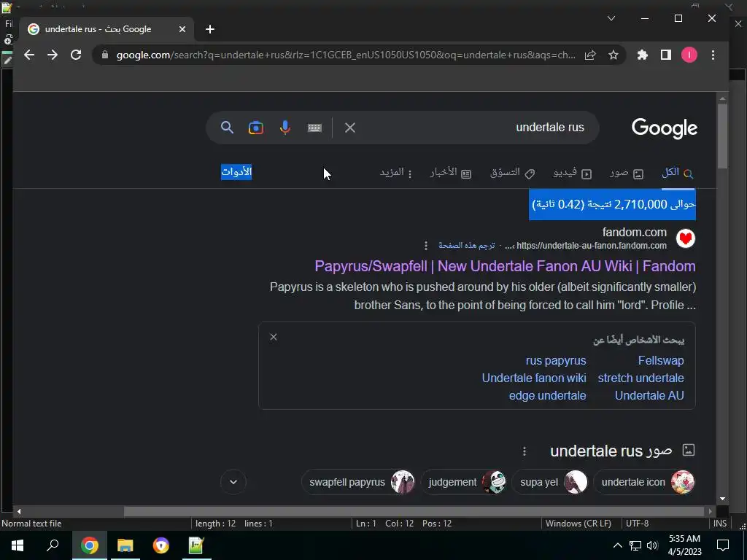Filter images by 'judgement' chip
Screen dimensions: 747x560
[463, 482]
